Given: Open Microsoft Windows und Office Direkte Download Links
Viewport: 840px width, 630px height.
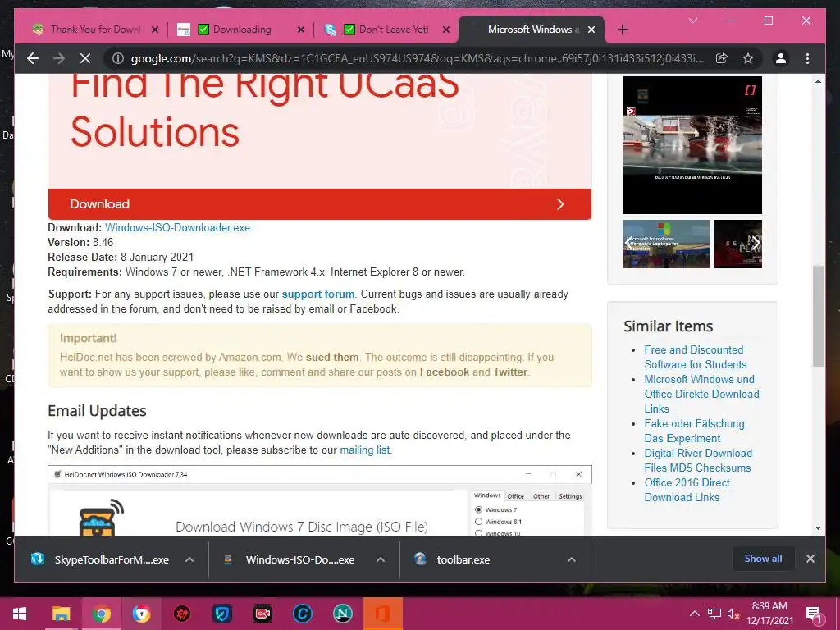Looking at the screenshot, I should click(702, 394).
